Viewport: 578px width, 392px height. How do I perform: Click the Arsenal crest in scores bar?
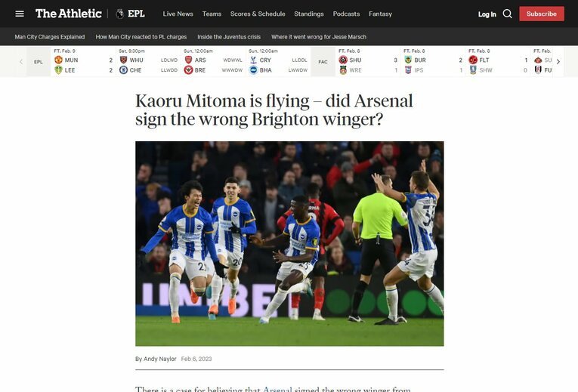(x=188, y=60)
